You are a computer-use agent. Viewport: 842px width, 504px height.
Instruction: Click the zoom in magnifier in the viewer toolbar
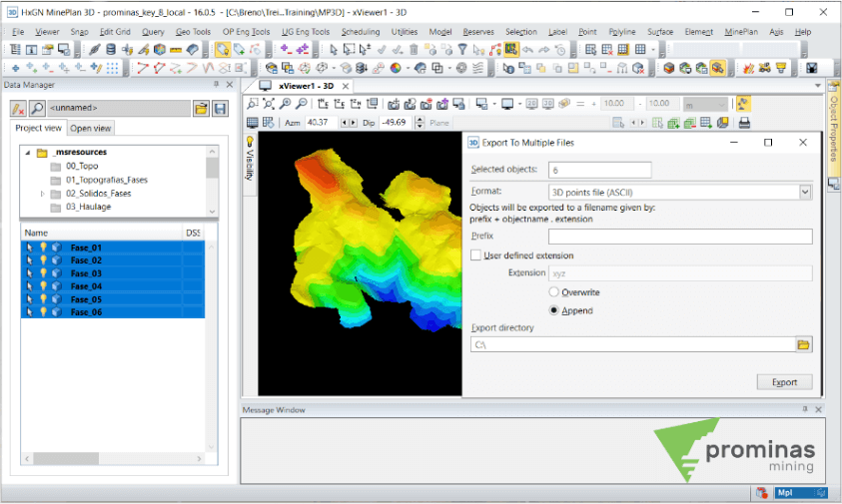pos(285,104)
